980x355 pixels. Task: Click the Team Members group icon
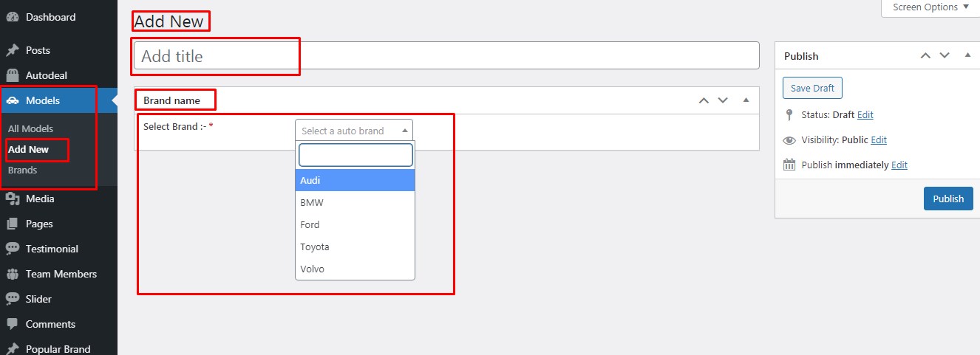pos(13,274)
